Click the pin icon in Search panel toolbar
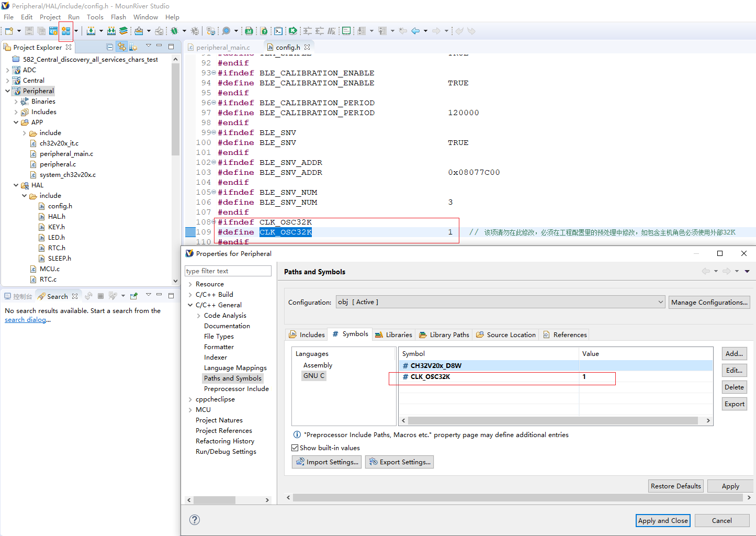 pyautogui.click(x=133, y=296)
